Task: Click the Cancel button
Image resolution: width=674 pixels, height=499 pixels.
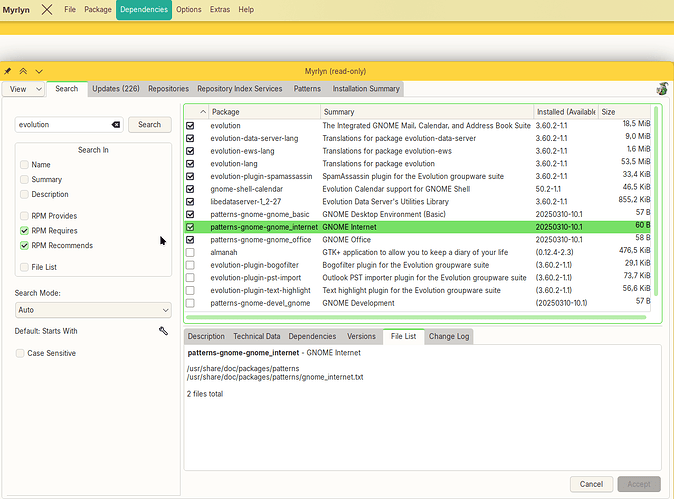Action: tap(591, 484)
